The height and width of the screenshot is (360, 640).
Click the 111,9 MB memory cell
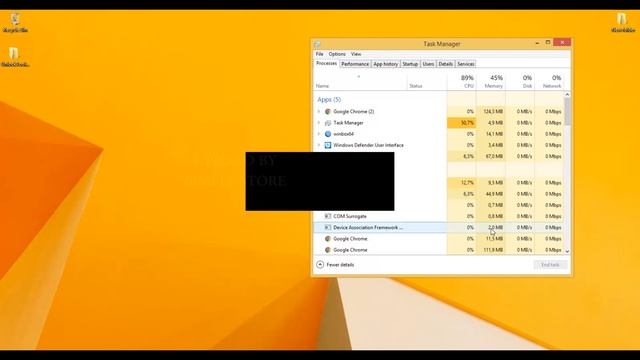tap(491, 250)
